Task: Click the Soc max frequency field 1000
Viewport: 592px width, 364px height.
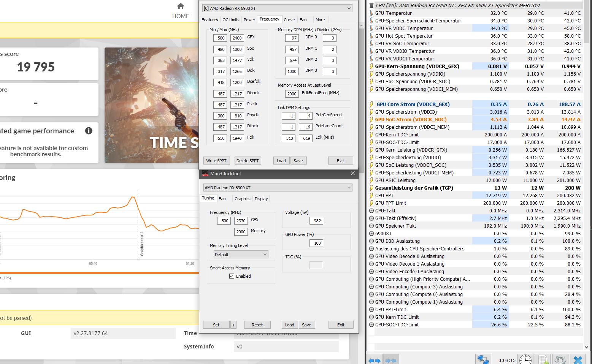Action: [237, 49]
